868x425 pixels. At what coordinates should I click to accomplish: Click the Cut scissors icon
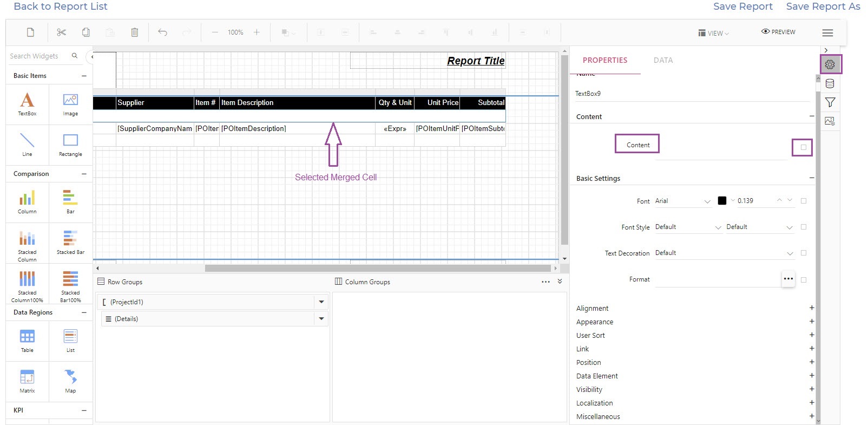click(x=61, y=32)
